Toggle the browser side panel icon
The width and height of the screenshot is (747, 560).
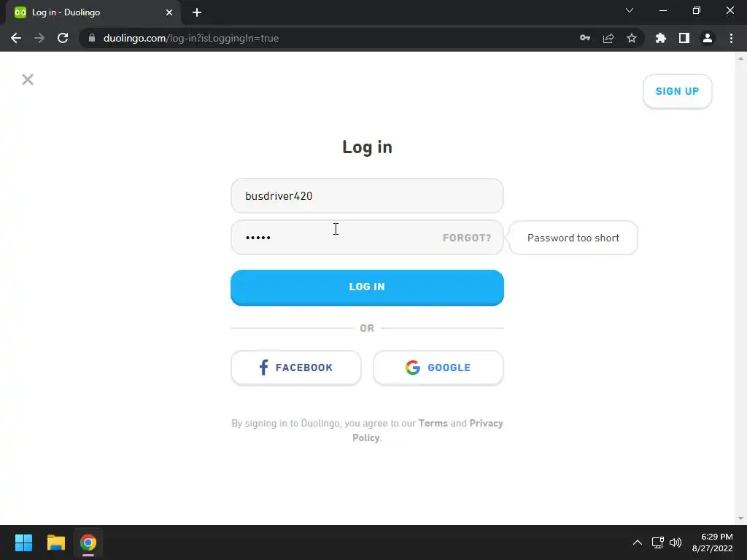point(684,38)
